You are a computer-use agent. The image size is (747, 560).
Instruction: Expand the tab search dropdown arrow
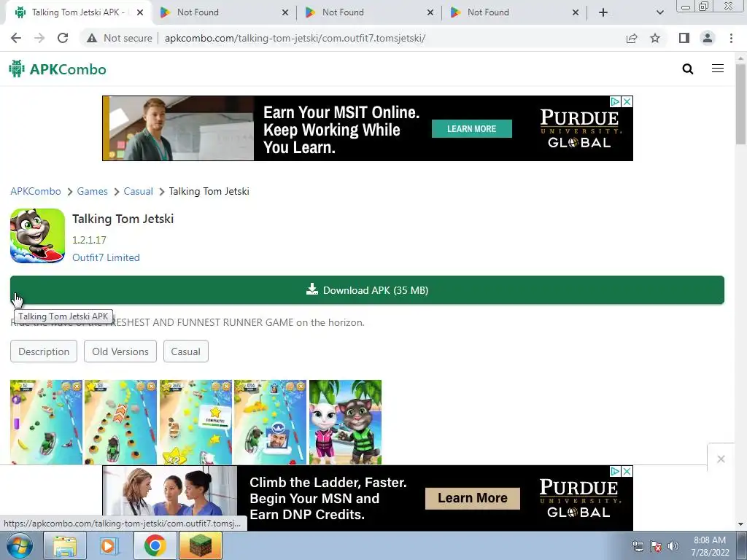click(x=659, y=12)
